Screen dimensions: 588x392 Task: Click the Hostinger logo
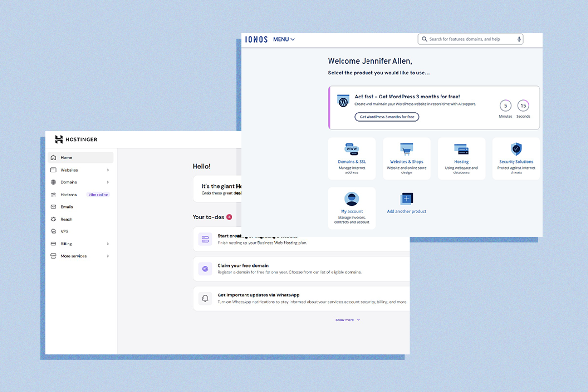pos(76,139)
